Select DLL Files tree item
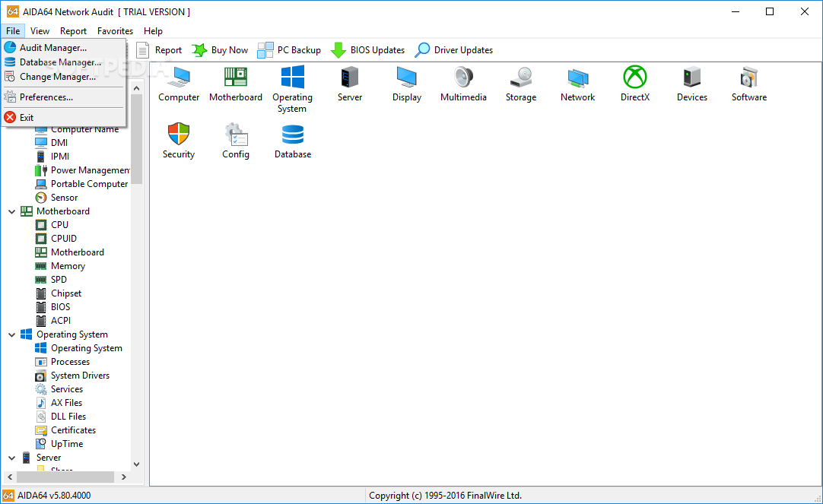 point(60,417)
